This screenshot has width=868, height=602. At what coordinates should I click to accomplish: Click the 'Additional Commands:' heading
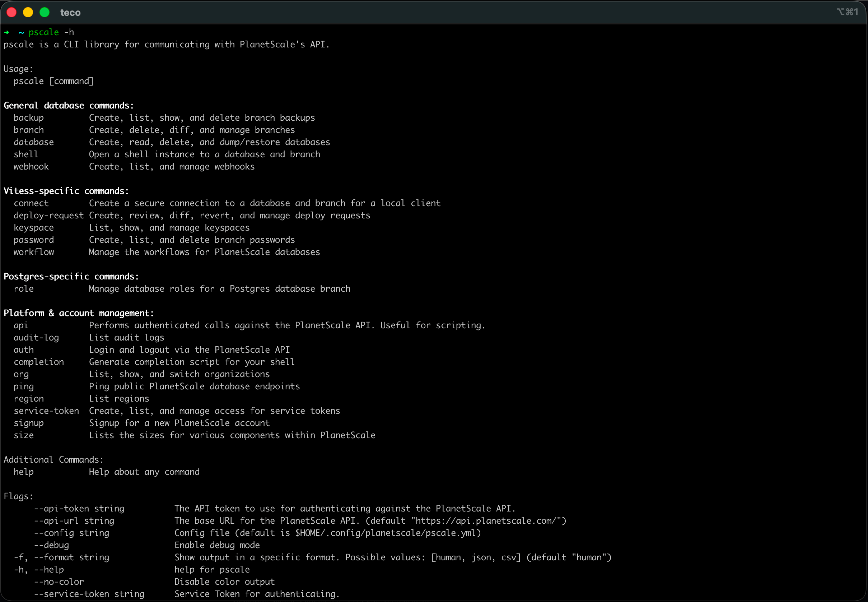pyautogui.click(x=53, y=460)
